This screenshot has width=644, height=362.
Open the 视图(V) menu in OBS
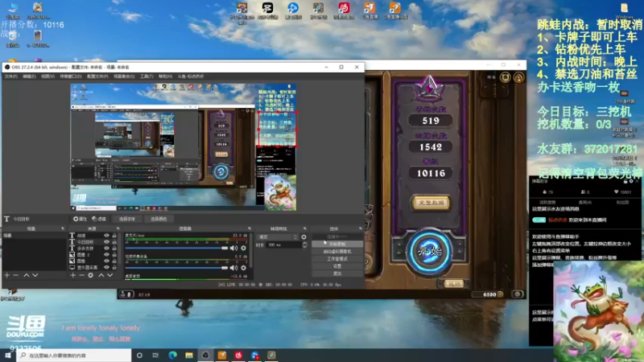(47, 76)
